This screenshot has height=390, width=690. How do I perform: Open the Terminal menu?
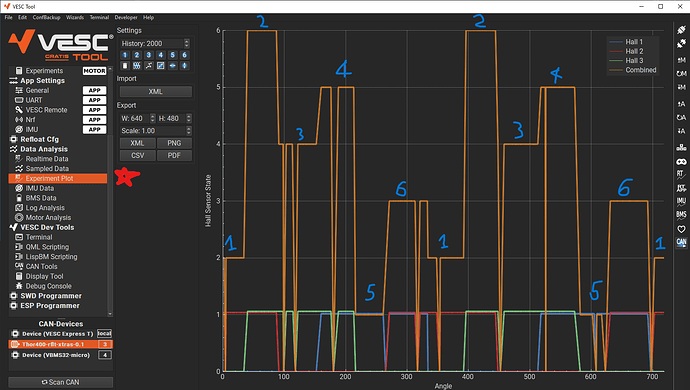coord(99,18)
